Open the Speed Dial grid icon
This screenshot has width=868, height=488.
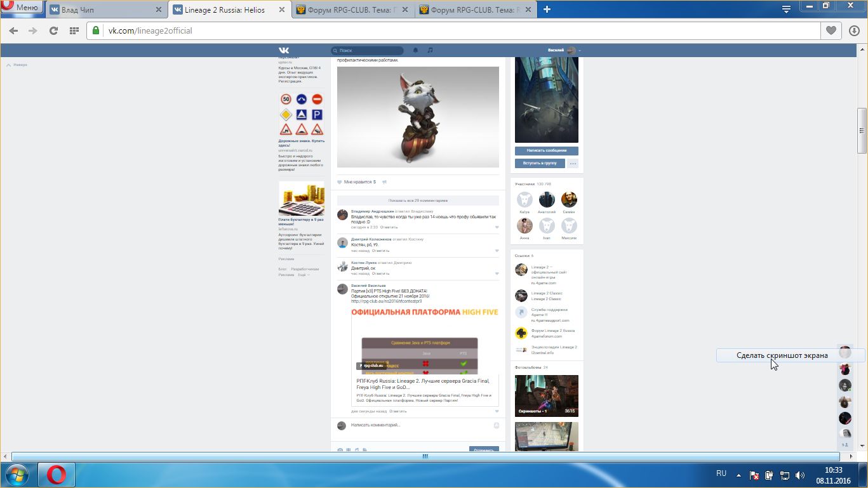74,30
